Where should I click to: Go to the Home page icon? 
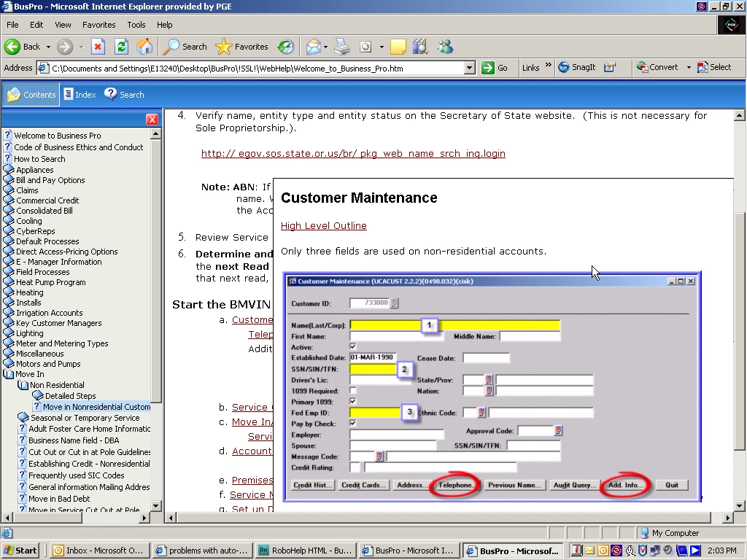144,47
